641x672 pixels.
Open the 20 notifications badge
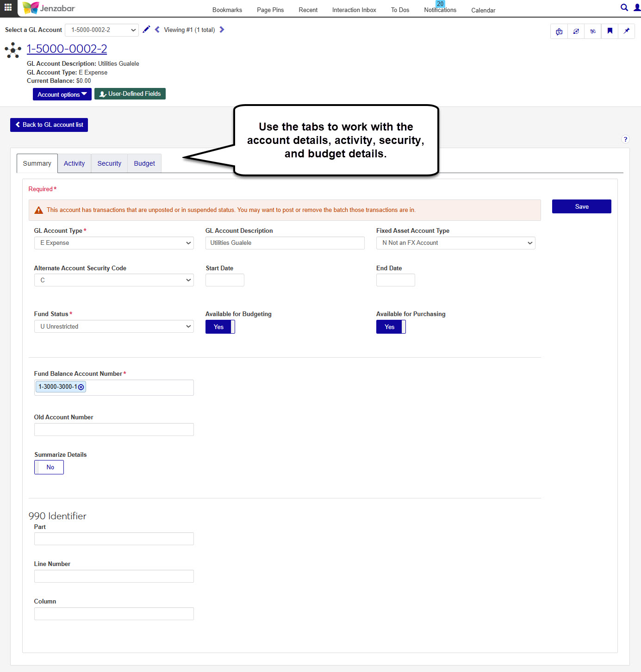pyautogui.click(x=440, y=4)
